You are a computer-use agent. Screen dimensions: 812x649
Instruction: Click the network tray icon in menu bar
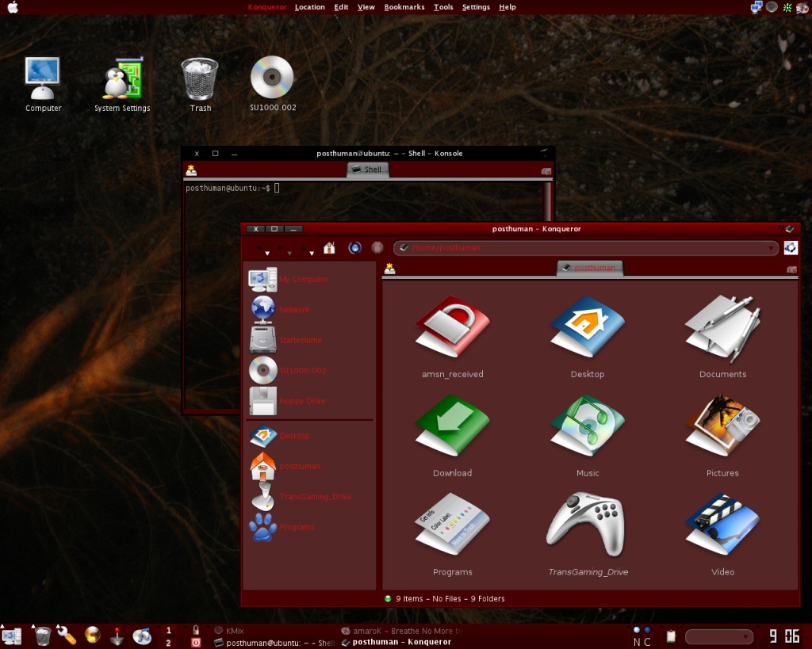756,7
